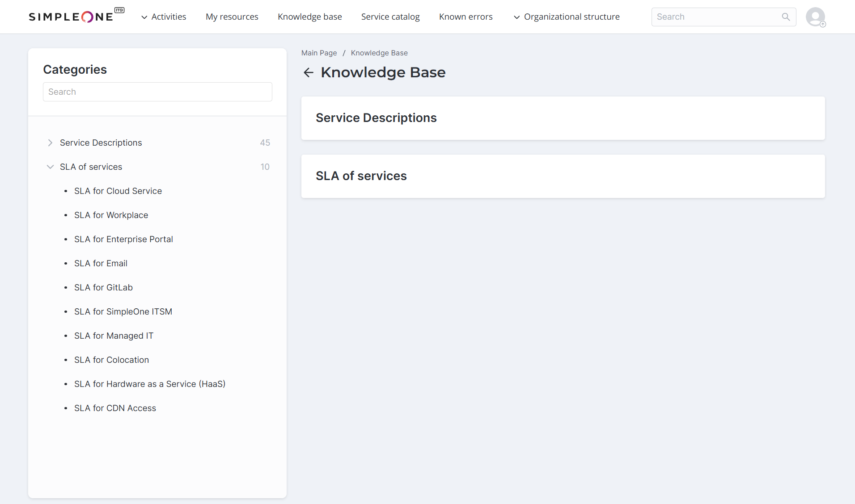Click Main Page breadcrumb link
The image size is (855, 504).
click(x=319, y=53)
